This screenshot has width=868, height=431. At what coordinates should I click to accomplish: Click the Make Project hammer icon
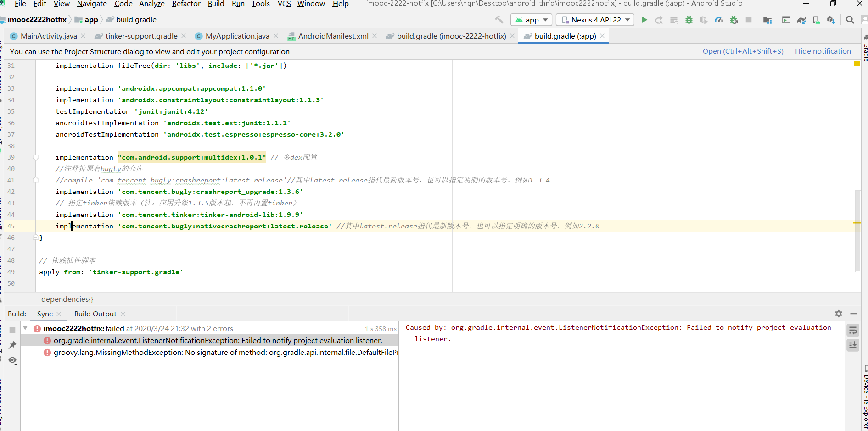(499, 20)
